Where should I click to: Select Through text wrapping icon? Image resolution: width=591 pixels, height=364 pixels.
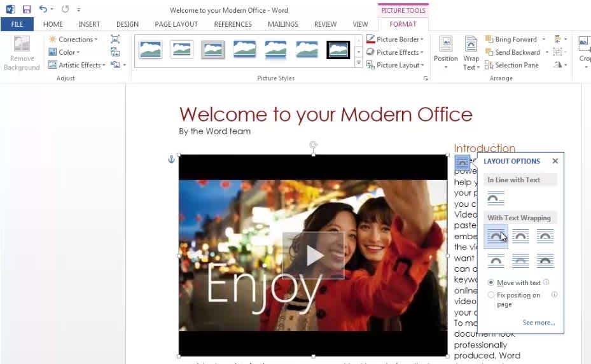545,237
